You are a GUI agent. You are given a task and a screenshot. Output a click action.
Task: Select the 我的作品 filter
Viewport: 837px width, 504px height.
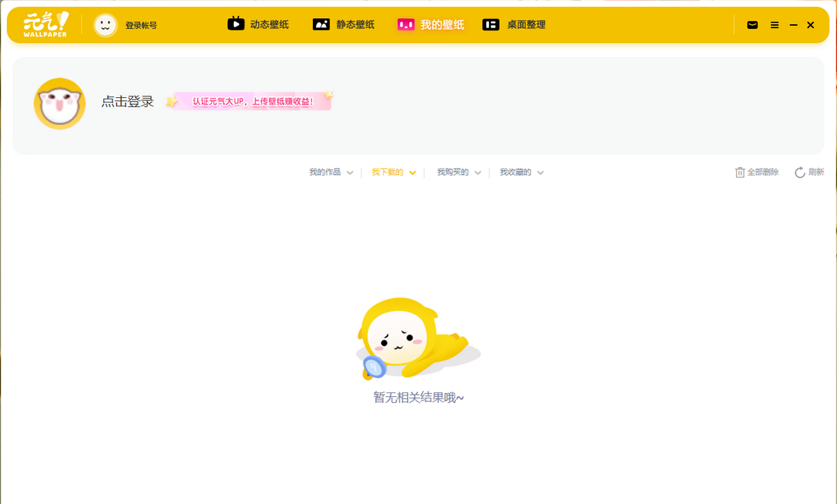point(324,172)
